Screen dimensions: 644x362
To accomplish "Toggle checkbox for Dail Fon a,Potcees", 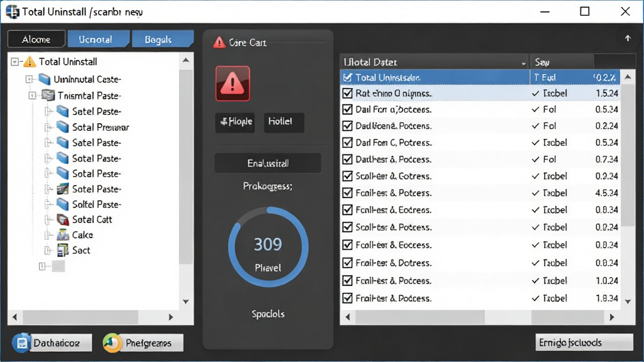I will point(347,109).
